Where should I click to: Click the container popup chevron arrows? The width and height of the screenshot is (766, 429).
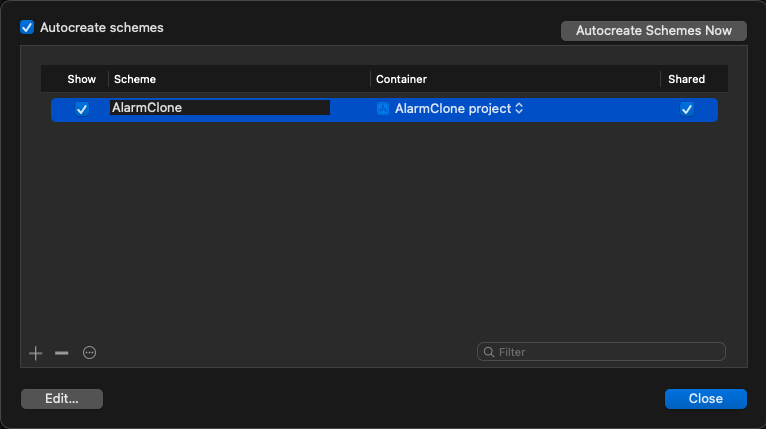(519, 108)
